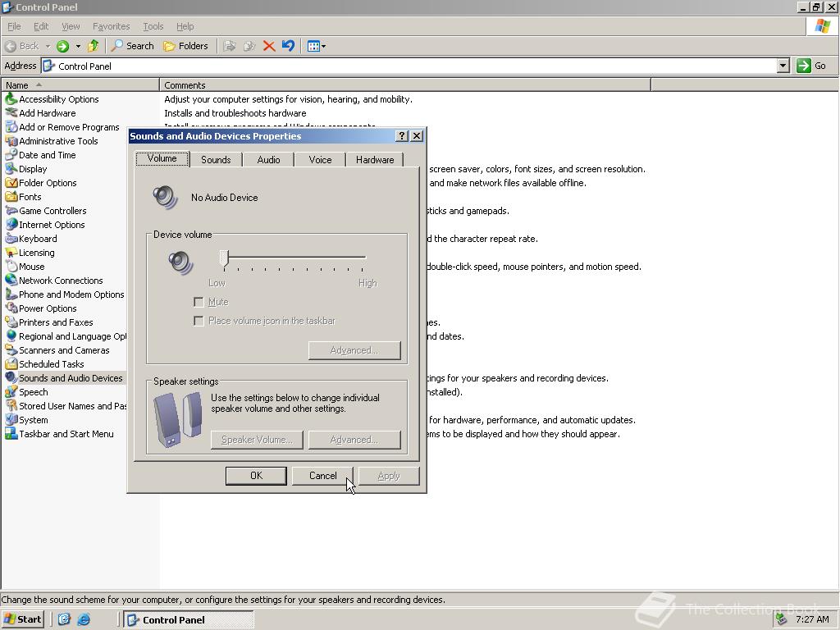Select the System icon
Image resolution: width=840 pixels, height=630 pixels.
pyautogui.click(x=11, y=419)
